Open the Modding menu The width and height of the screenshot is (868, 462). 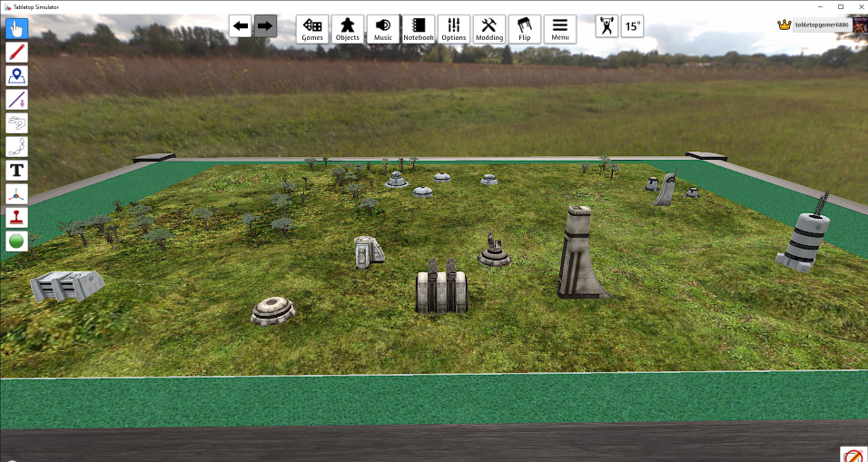(x=489, y=29)
